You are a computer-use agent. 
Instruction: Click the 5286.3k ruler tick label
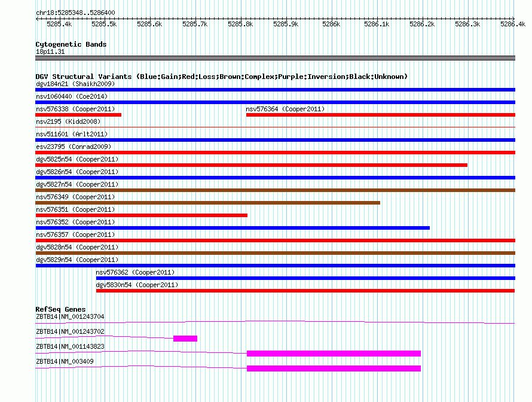467,24
